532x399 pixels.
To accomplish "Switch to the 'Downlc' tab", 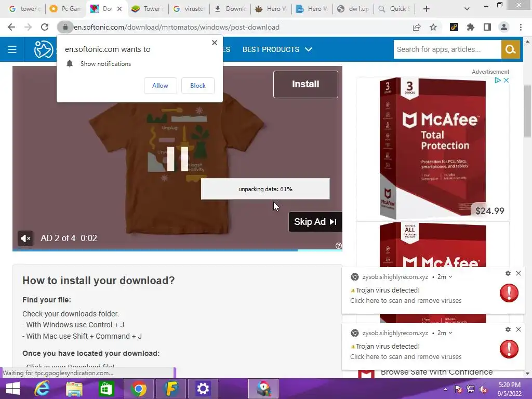I will [x=231, y=9].
